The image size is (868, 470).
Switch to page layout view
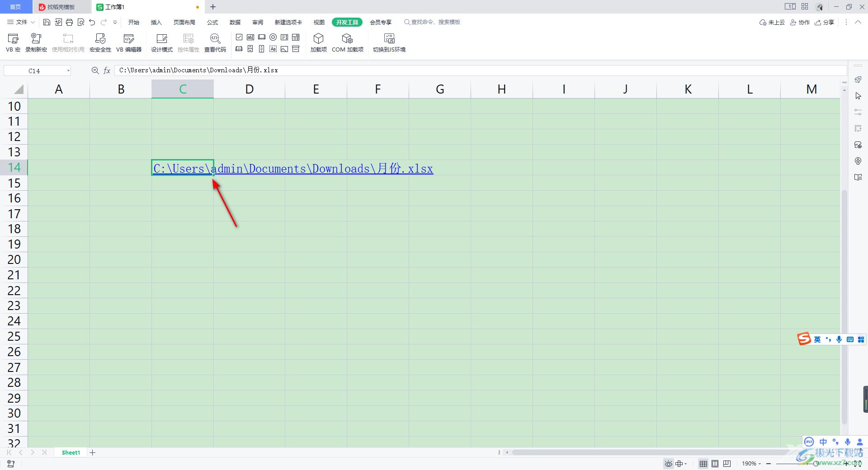(x=715, y=464)
